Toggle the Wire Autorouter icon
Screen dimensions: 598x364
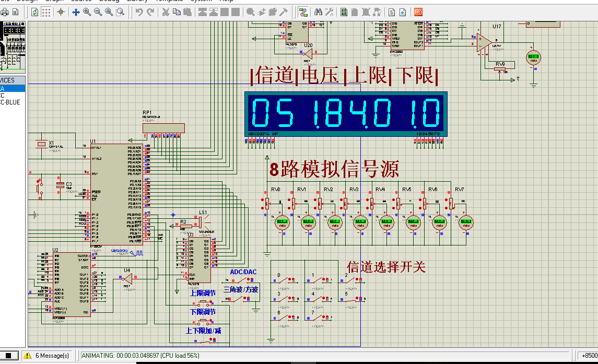303,12
